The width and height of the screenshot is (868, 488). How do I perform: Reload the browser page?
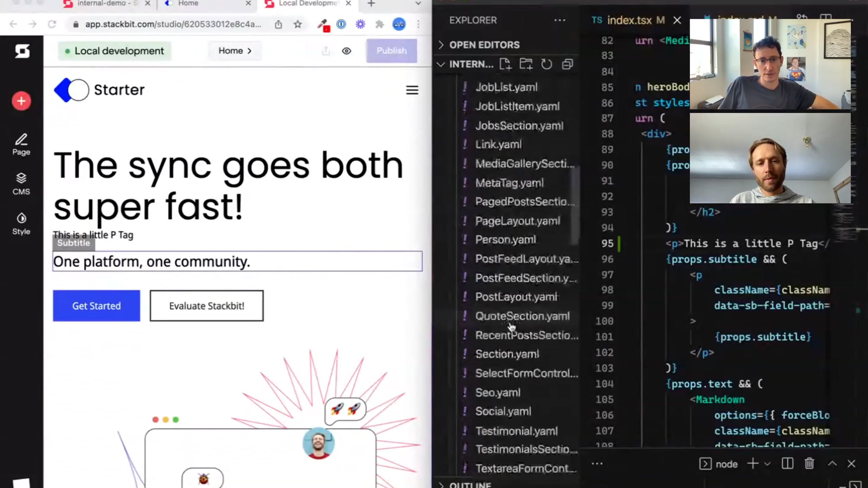point(52,24)
